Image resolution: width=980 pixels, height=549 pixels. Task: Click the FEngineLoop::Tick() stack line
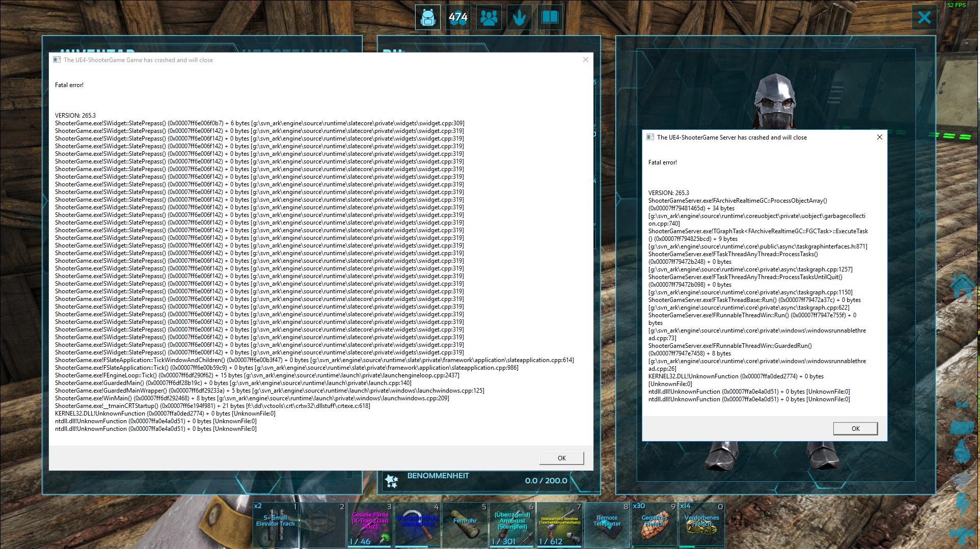[x=257, y=375]
